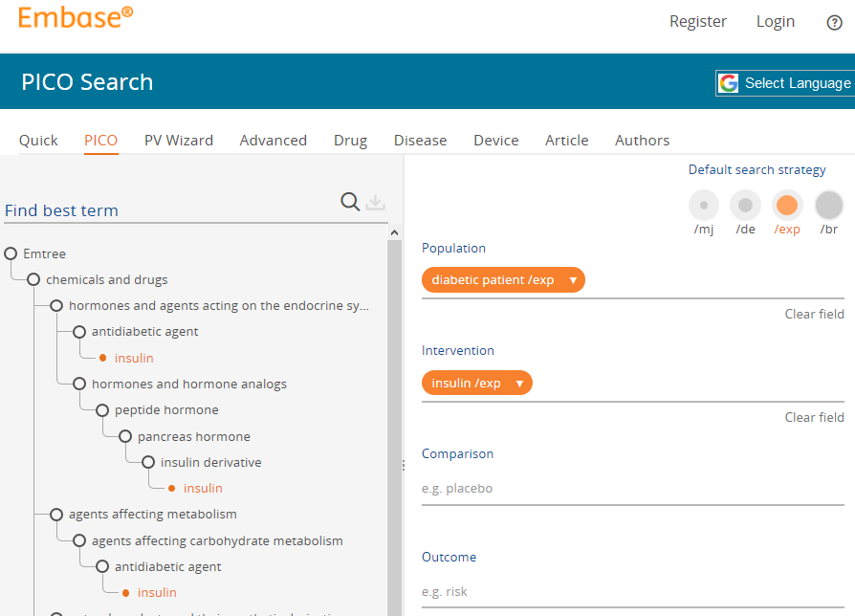Select insulin under first antidiabetic agent
Image resolution: width=855 pixels, height=616 pixels.
pyautogui.click(x=134, y=358)
